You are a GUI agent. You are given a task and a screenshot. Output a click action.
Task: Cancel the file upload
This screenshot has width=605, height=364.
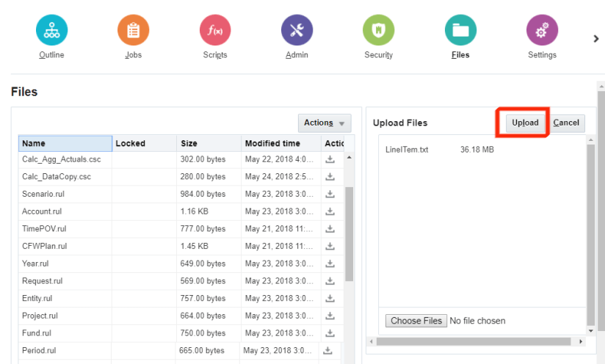tap(566, 123)
